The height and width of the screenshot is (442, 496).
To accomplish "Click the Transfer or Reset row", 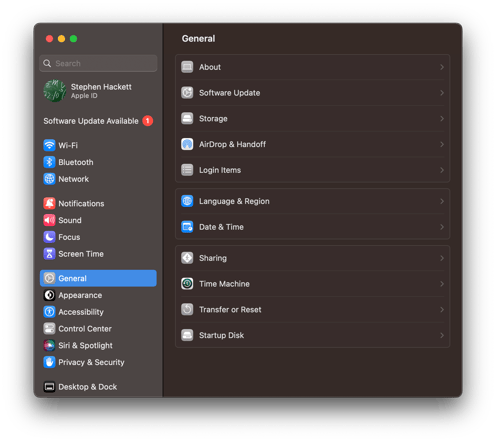I will (x=313, y=310).
